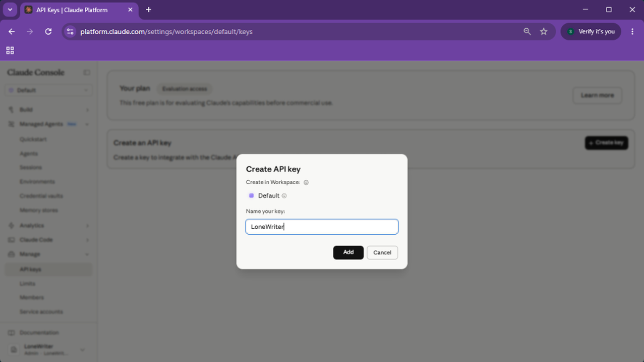
Task: Open the tab search dropdown arrow
Action: coord(10,10)
